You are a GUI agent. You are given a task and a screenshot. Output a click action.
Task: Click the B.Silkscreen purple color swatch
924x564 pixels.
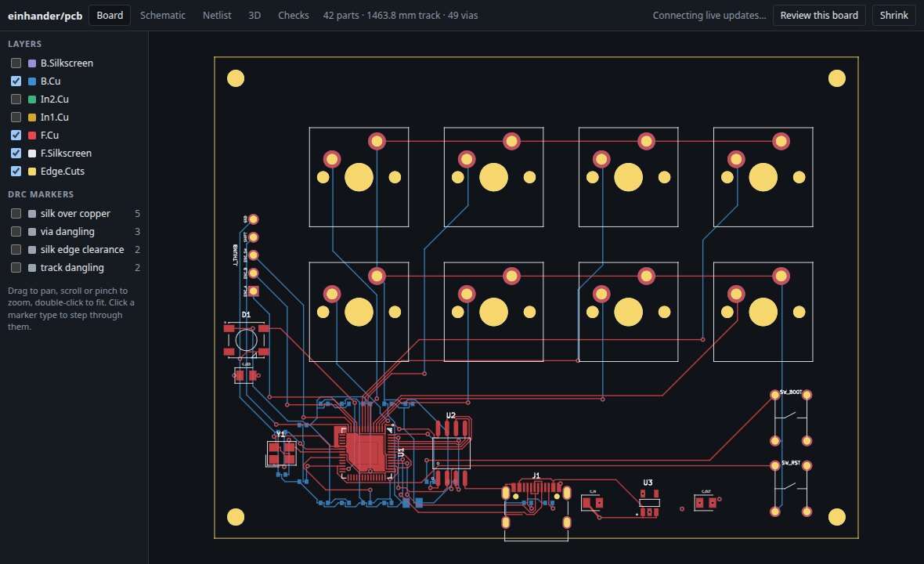tap(32, 63)
